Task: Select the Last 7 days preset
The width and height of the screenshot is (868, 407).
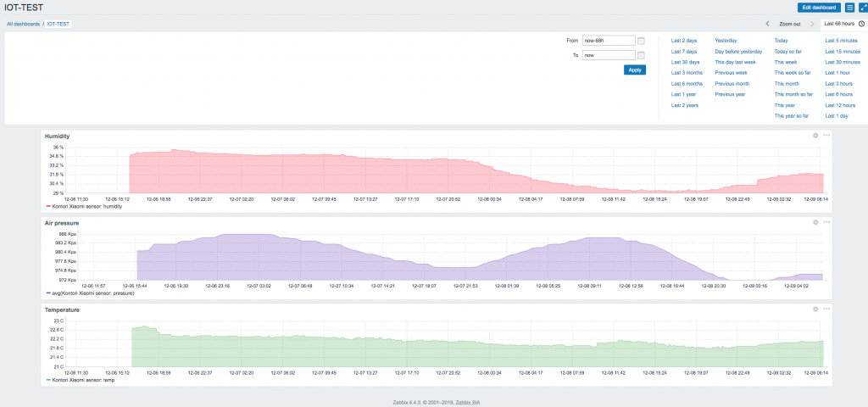Action: pyautogui.click(x=685, y=51)
